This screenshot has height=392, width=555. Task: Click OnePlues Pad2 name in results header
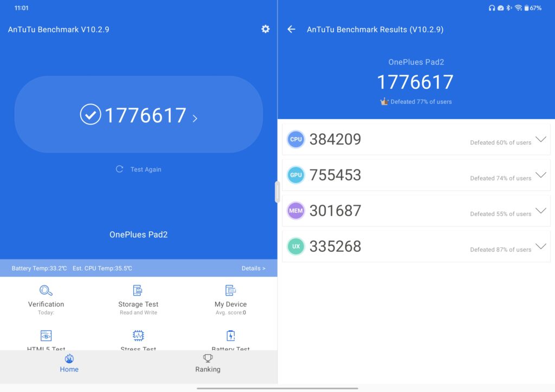coord(416,62)
